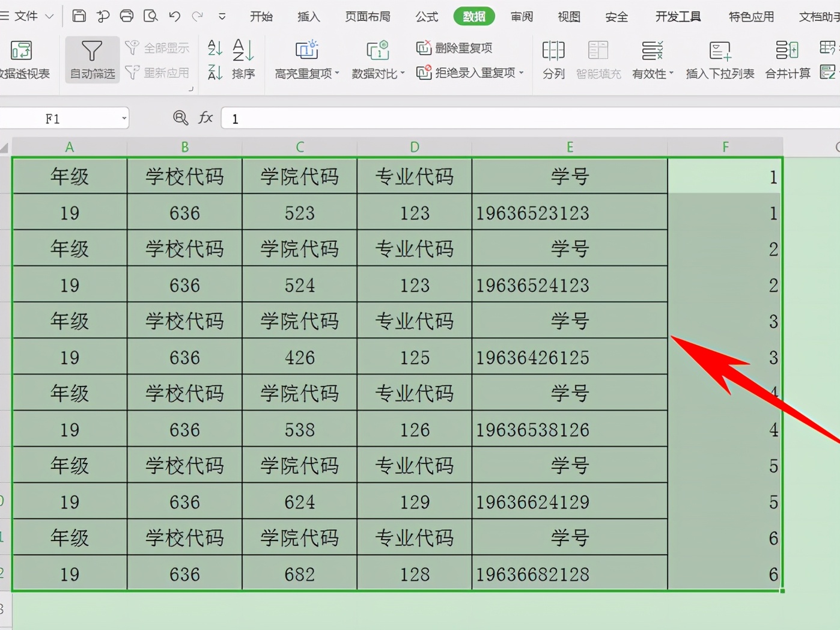This screenshot has height=630, width=840.
Task: Click 全部显示 show all button
Action: point(157,47)
